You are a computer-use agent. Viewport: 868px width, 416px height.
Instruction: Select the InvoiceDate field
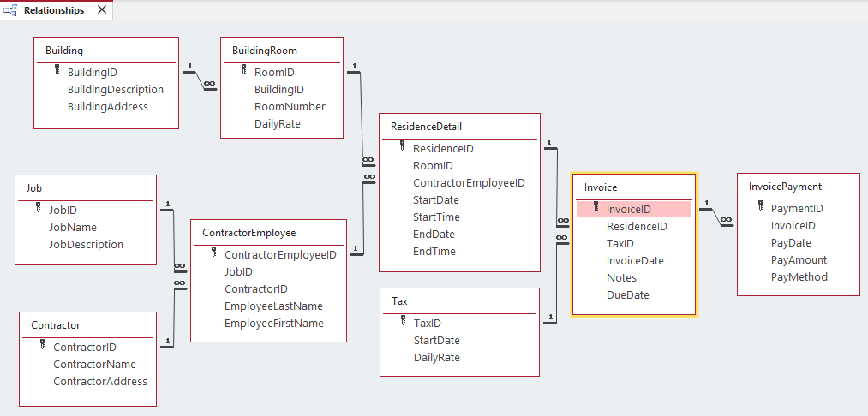(x=635, y=261)
